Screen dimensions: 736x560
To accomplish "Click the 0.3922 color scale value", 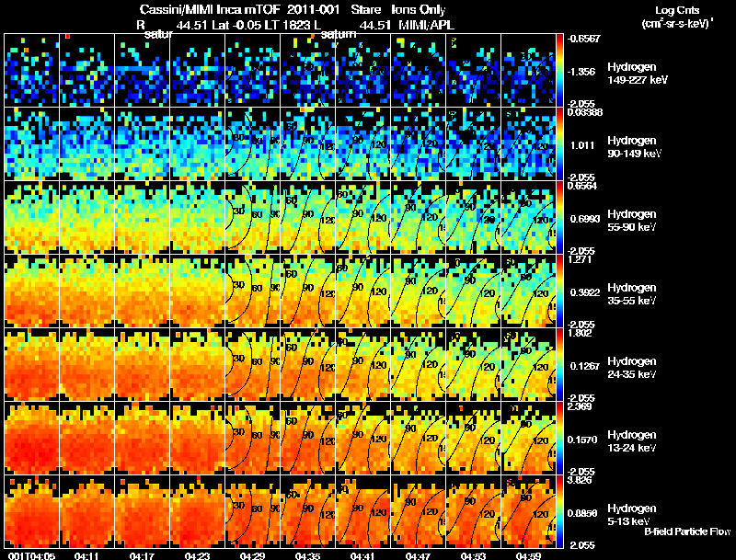I will [x=584, y=292].
